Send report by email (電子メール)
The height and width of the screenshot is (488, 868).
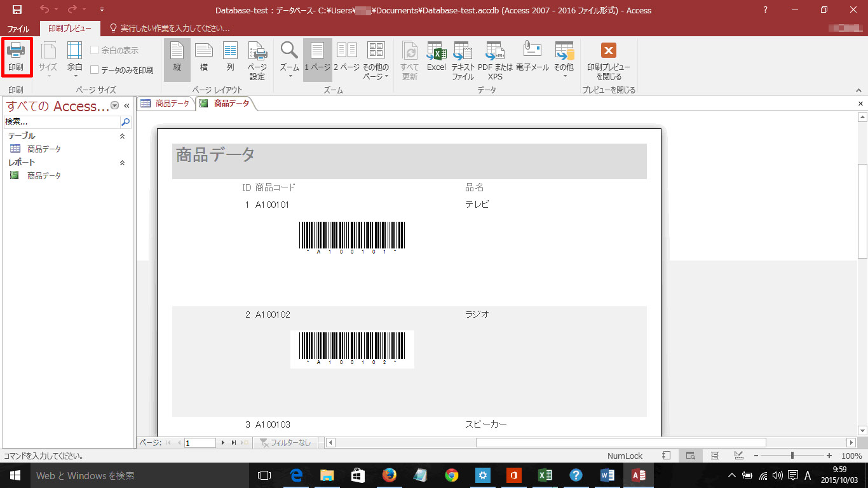click(532, 57)
